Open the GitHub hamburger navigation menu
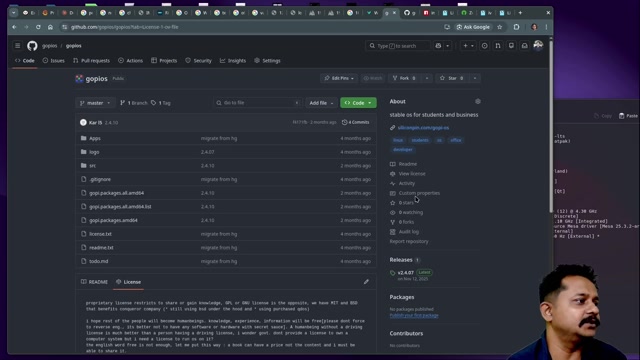This screenshot has height=360, width=640. tap(18, 46)
